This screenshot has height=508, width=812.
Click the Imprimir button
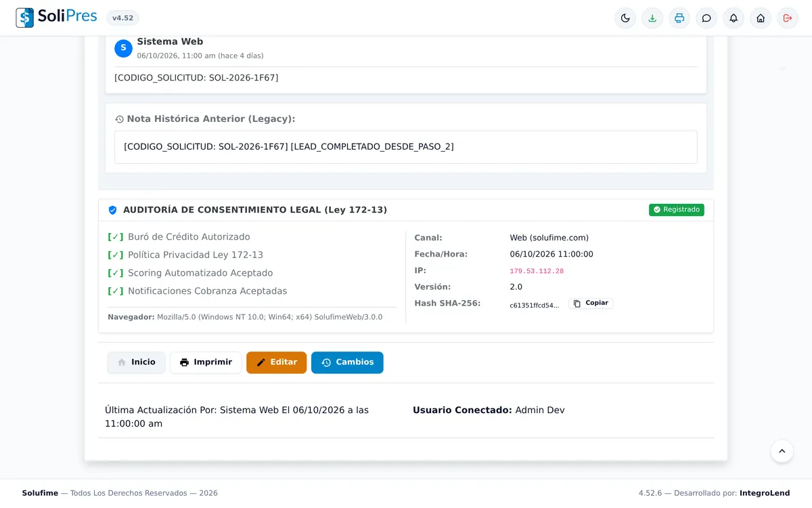click(206, 362)
